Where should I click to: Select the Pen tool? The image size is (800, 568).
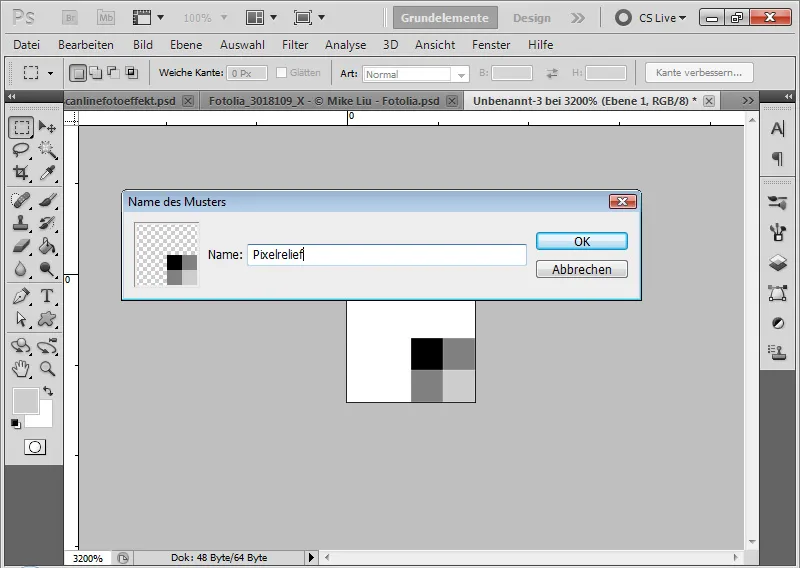[x=21, y=296]
